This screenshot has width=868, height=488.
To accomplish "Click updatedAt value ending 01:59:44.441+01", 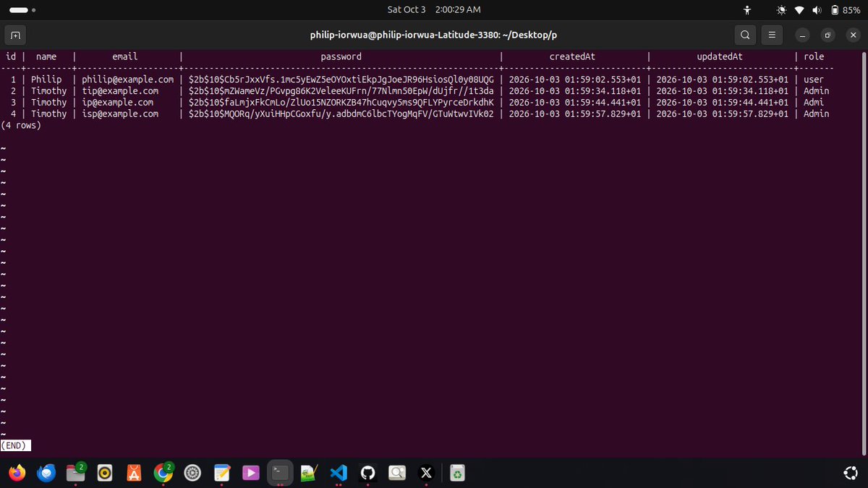I will tap(723, 103).
